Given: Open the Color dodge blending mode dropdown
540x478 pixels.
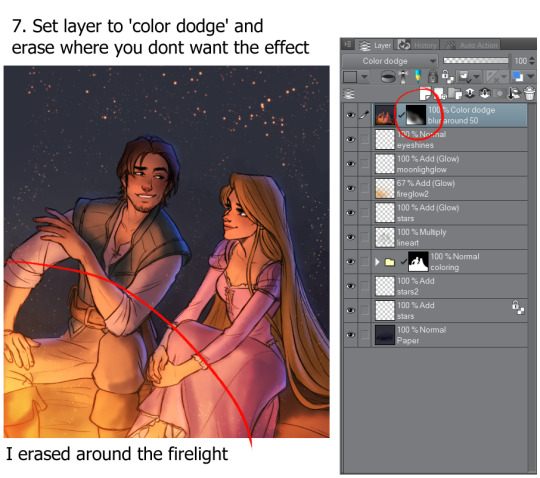Looking at the screenshot, I should (390, 61).
